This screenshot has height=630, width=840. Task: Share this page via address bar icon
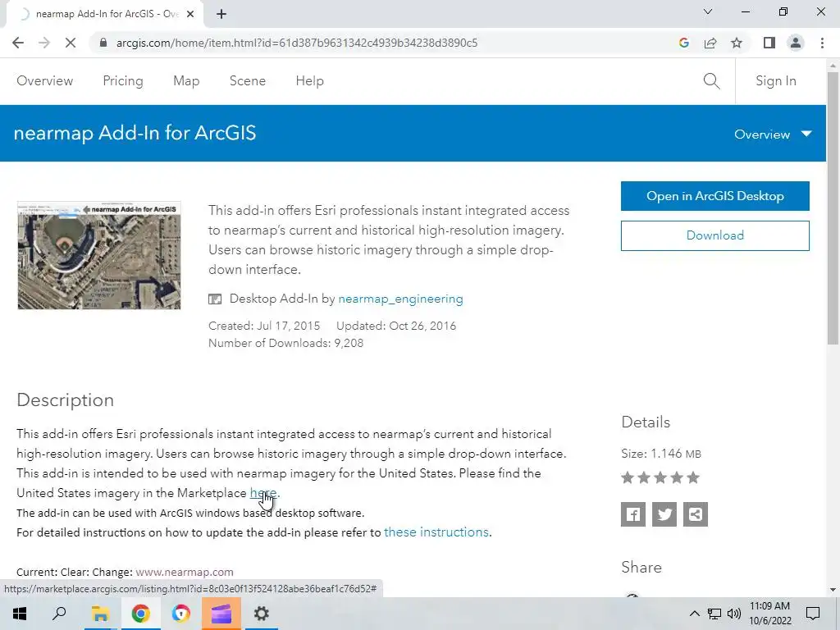click(710, 43)
